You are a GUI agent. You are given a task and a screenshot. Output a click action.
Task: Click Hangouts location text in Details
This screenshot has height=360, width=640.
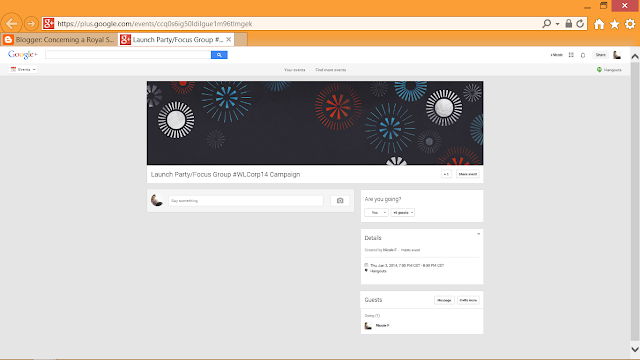(378, 271)
